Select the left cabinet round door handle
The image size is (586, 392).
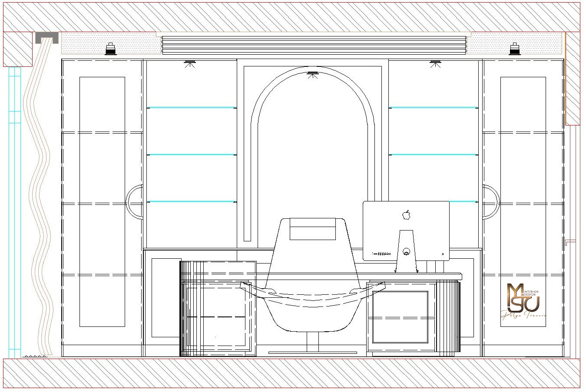click(x=135, y=202)
